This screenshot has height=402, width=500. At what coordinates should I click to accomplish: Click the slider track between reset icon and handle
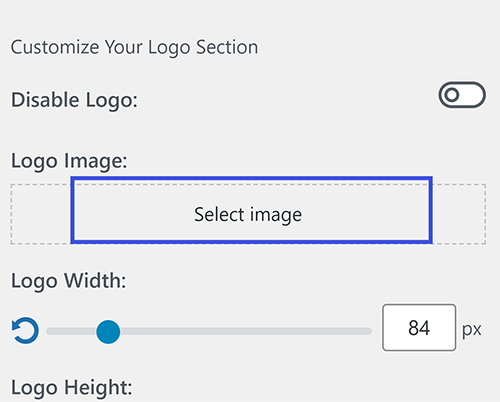[x=71, y=331]
